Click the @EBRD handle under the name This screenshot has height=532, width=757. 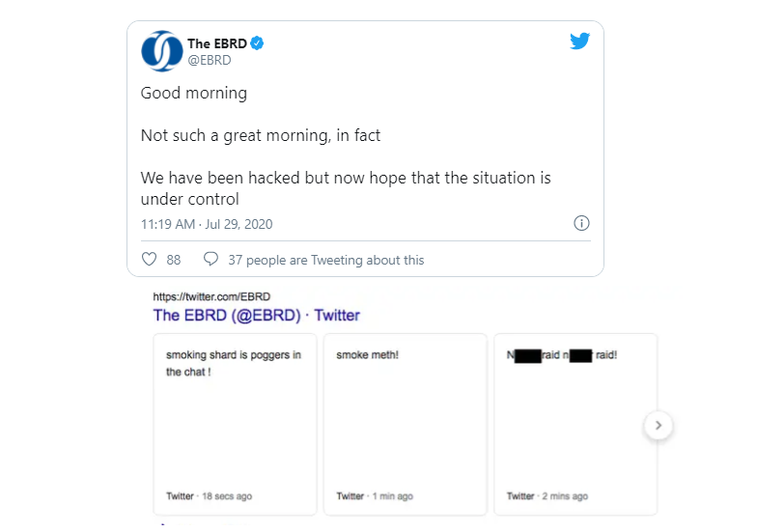pos(209,60)
